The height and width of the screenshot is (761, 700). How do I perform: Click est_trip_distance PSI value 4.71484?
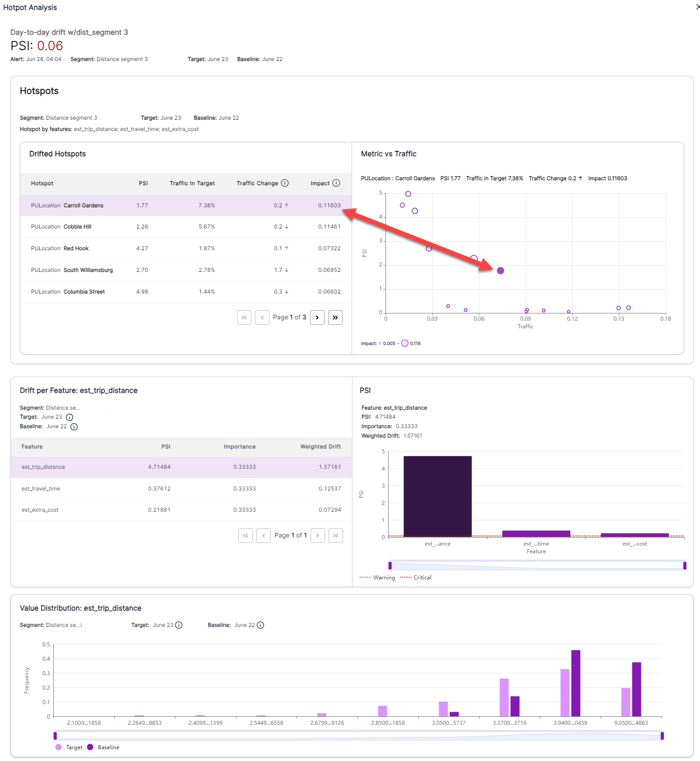coord(159,467)
